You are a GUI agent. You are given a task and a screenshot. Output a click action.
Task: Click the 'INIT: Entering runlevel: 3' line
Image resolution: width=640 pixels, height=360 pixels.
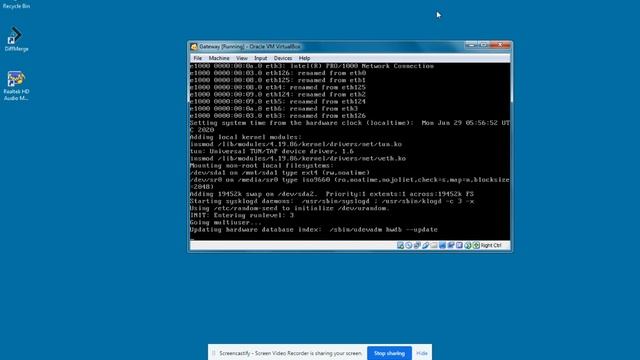click(x=242, y=216)
